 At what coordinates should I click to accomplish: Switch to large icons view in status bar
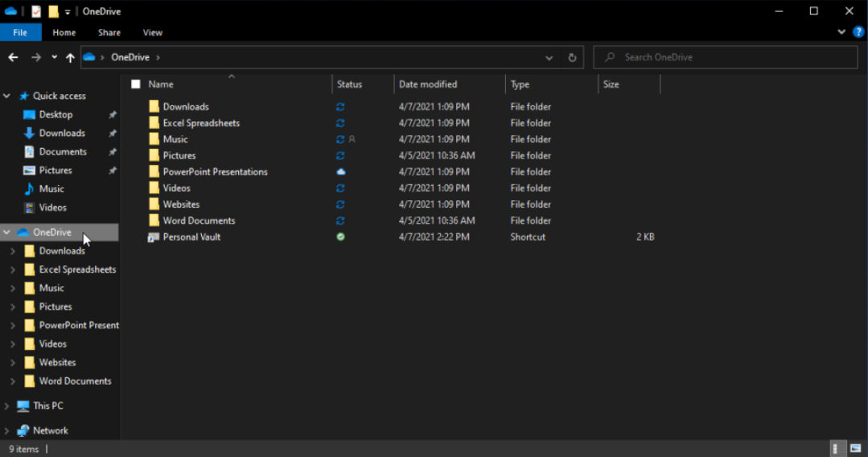coord(856,449)
